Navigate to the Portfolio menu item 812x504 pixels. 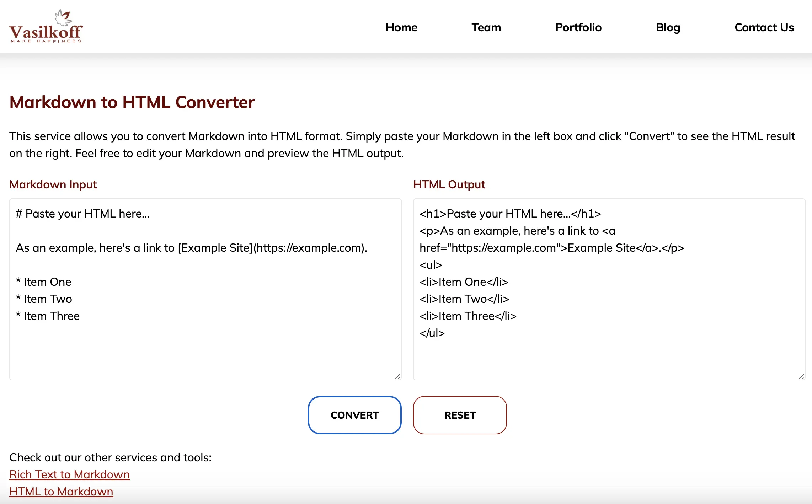click(577, 27)
